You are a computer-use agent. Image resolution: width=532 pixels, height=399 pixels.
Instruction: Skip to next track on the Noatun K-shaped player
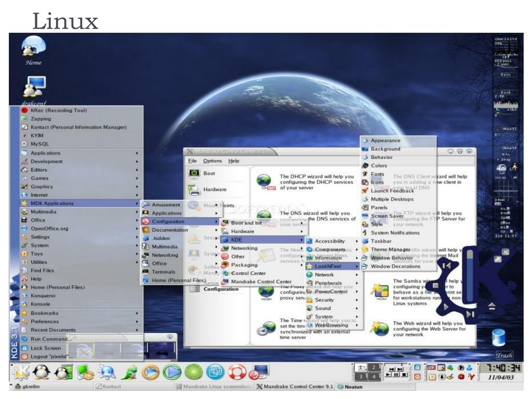click(470, 314)
